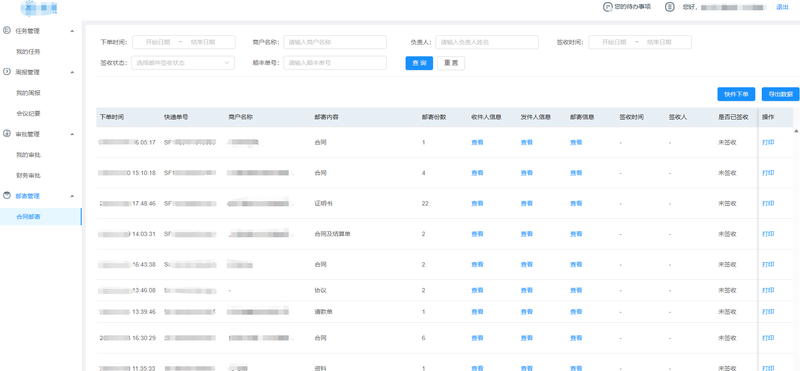
Task: Click the 下单时间 column header
Action: (x=112, y=117)
